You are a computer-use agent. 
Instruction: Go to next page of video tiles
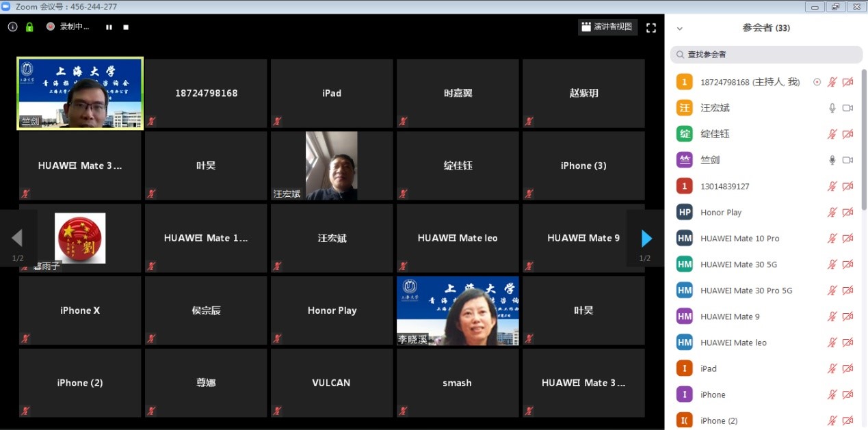coord(646,238)
